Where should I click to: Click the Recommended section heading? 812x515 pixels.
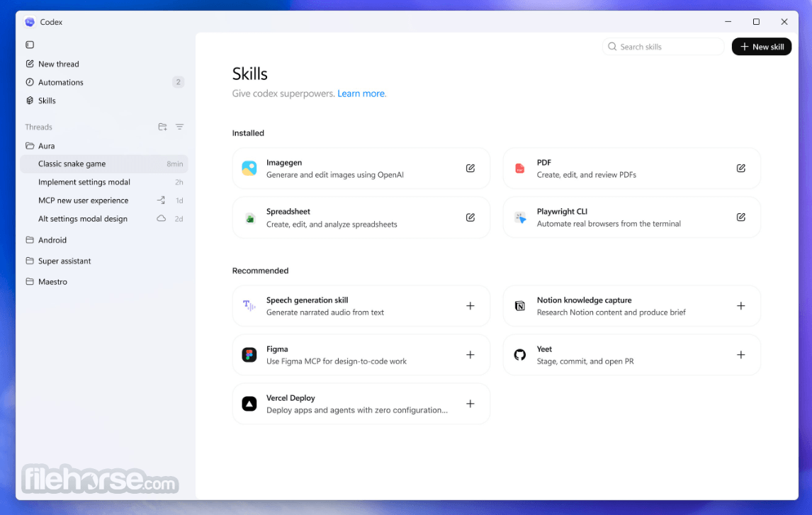pyautogui.click(x=260, y=271)
